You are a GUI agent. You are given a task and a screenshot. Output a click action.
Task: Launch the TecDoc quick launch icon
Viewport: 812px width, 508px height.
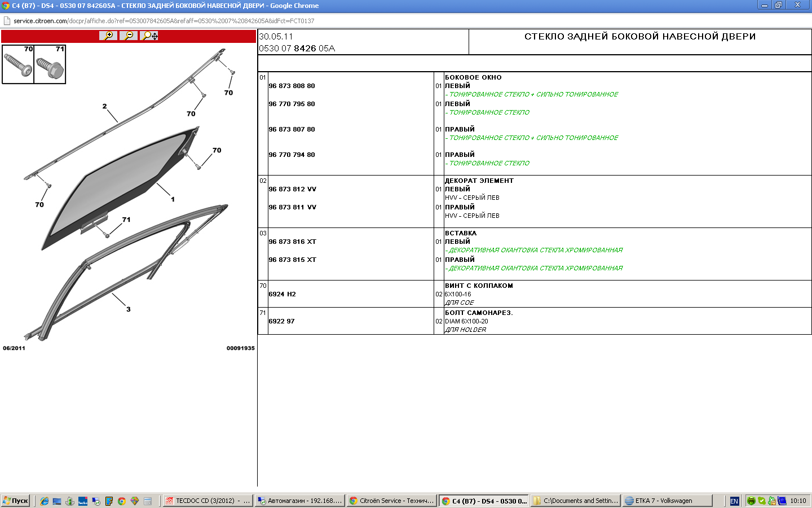click(82, 501)
